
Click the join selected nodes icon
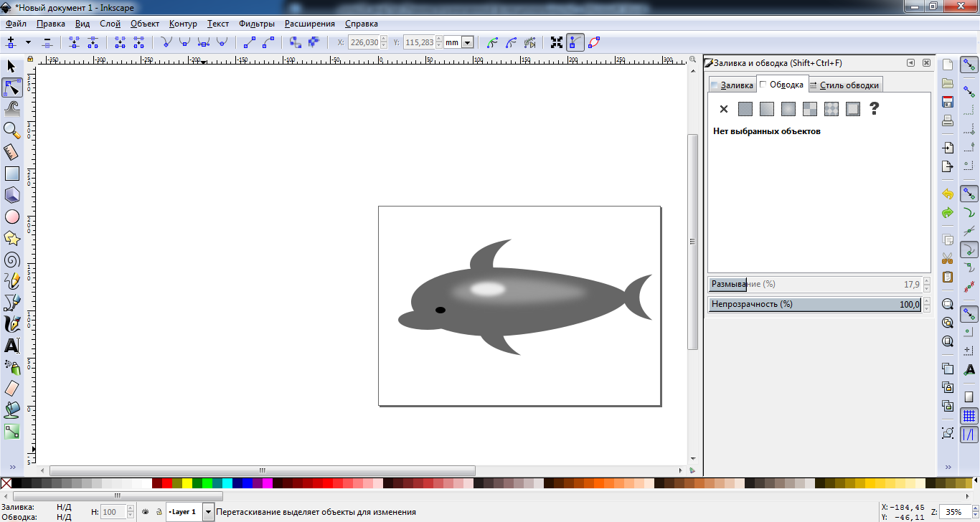73,42
